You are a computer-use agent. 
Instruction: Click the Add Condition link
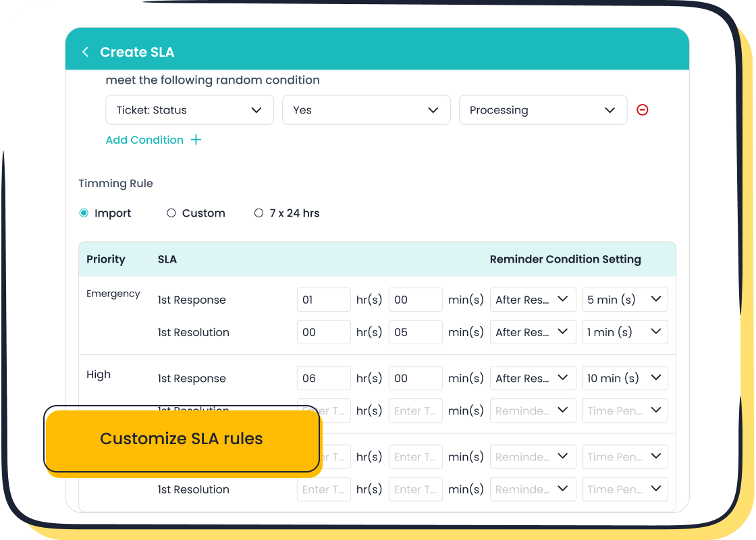pyautogui.click(x=144, y=140)
